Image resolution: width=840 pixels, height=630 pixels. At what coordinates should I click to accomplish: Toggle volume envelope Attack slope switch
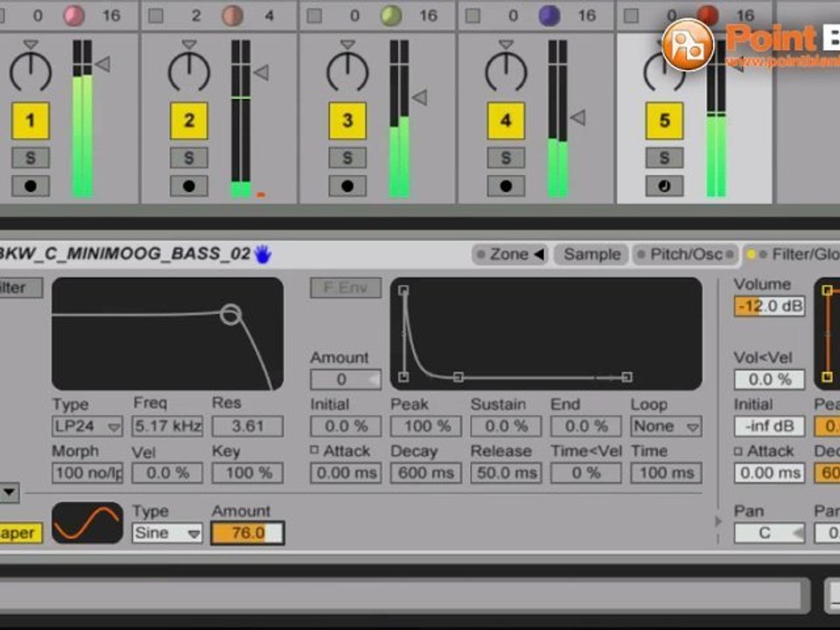click(x=738, y=451)
